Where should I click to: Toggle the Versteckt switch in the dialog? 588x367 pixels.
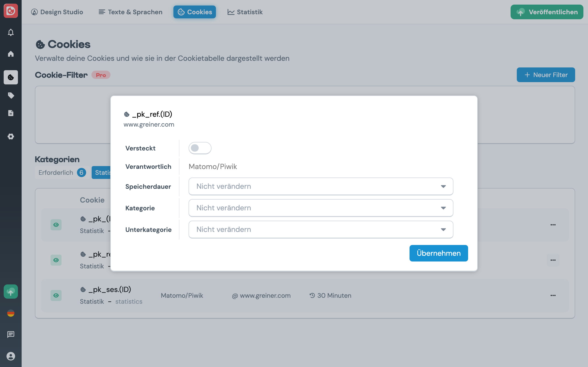pos(200,148)
